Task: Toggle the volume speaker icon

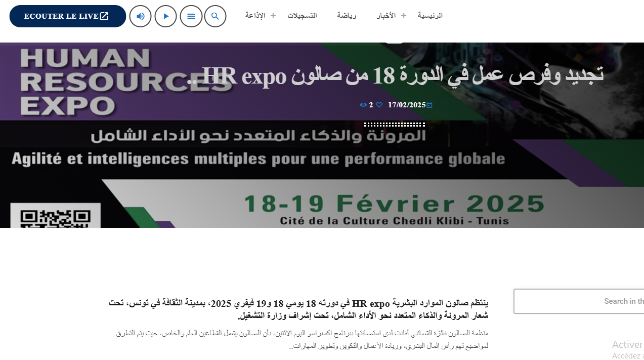Action: (x=141, y=16)
